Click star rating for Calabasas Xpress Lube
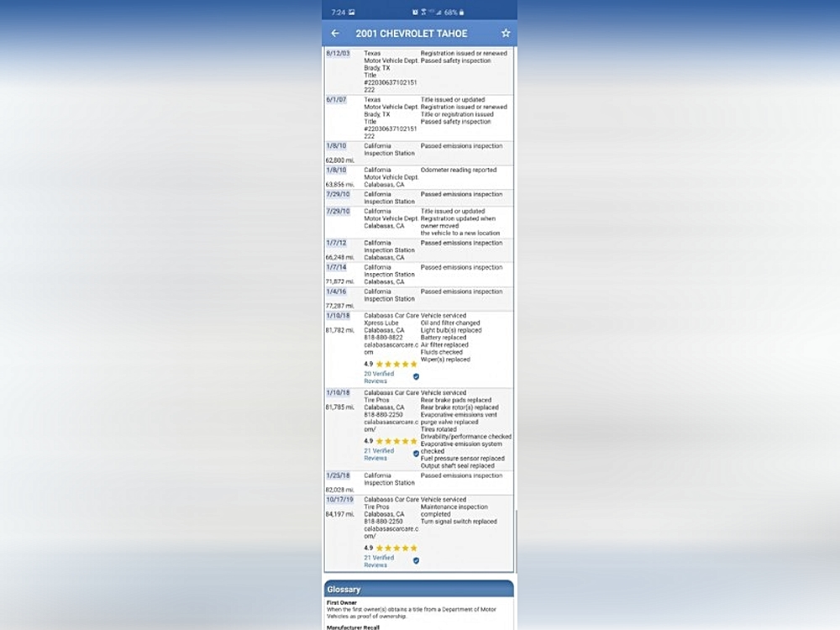840x630 pixels. [x=396, y=365]
